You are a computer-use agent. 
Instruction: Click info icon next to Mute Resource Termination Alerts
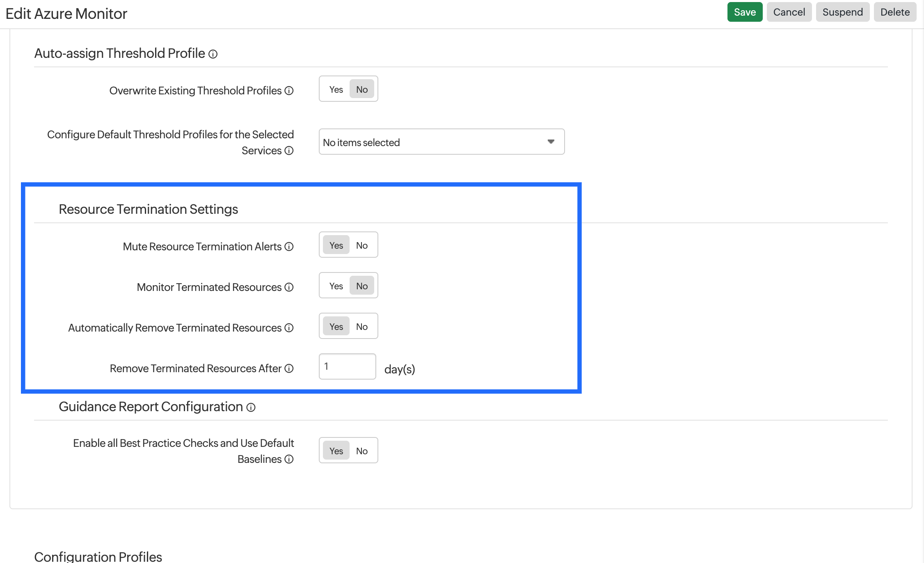pos(289,247)
